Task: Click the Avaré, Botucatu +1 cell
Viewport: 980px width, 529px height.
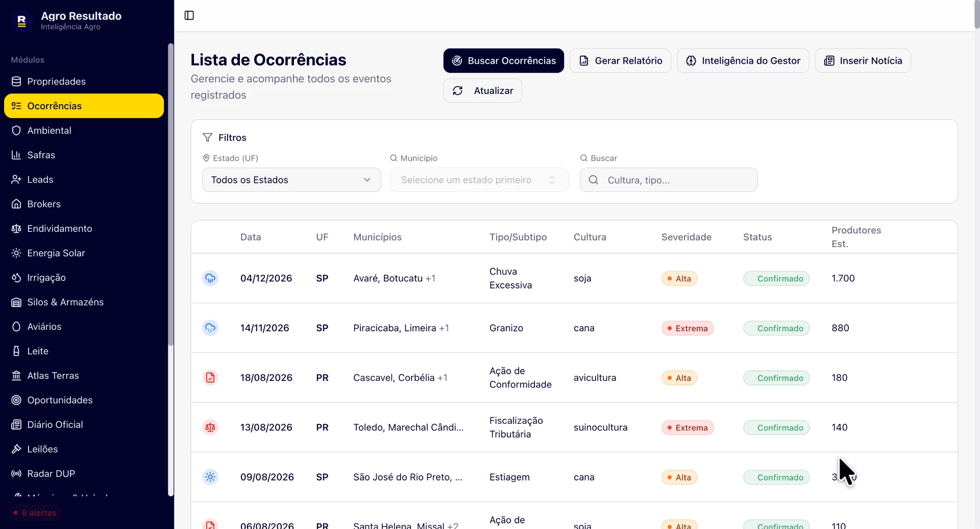Action: click(x=394, y=278)
